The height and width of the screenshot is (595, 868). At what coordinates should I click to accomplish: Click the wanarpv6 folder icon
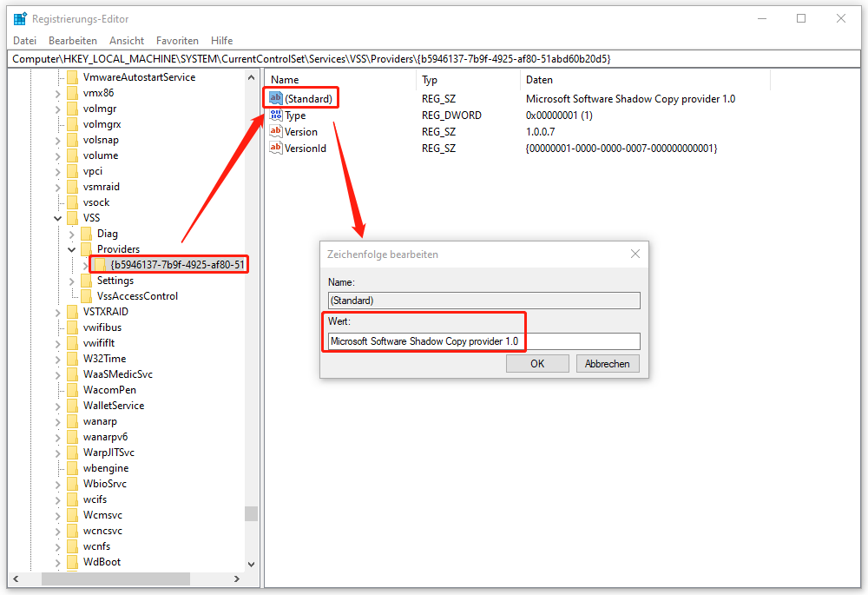[x=73, y=437]
